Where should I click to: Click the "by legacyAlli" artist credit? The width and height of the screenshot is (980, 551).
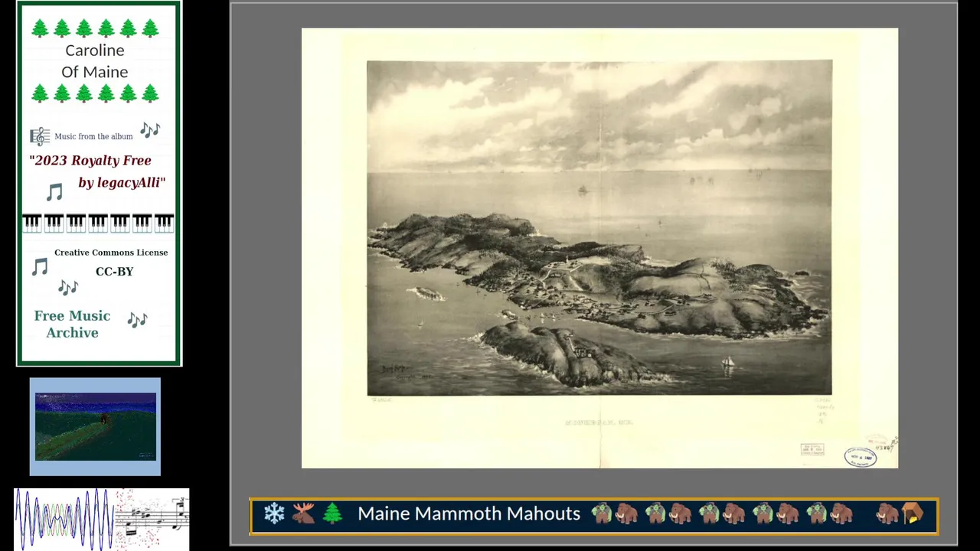click(x=122, y=183)
